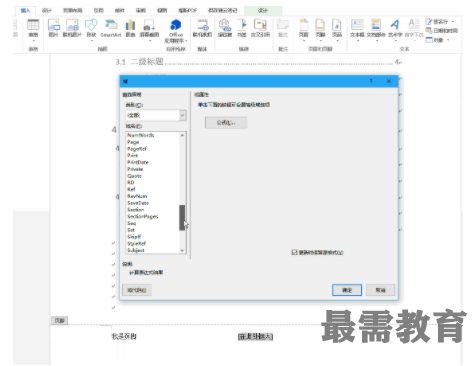473x366 pixels.
Task: Cancel the Field dialog
Action: (x=380, y=290)
